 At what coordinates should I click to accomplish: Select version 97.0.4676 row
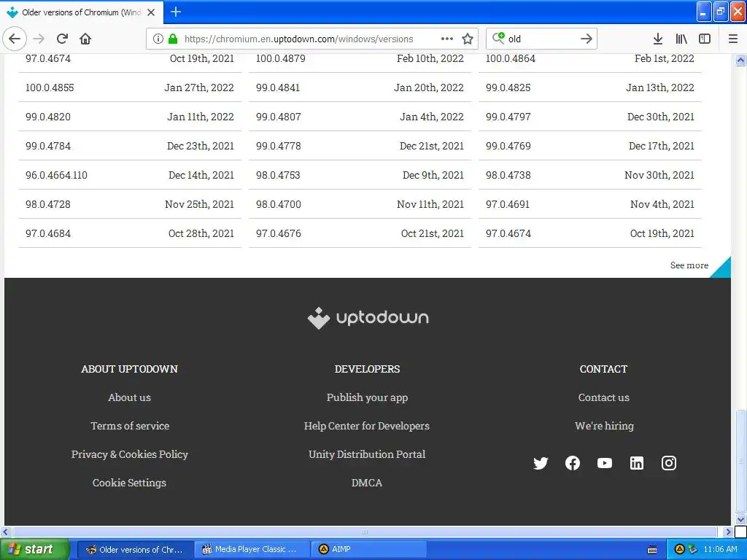click(x=360, y=233)
